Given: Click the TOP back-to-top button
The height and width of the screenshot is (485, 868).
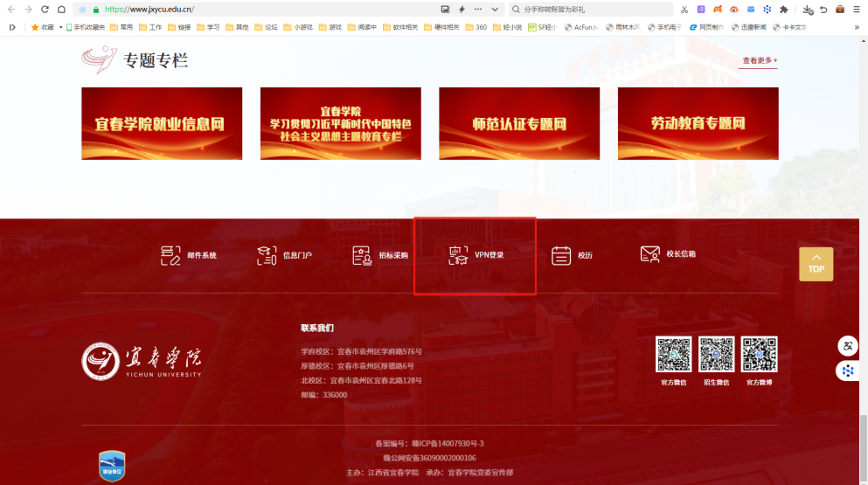Looking at the screenshot, I should [816, 264].
